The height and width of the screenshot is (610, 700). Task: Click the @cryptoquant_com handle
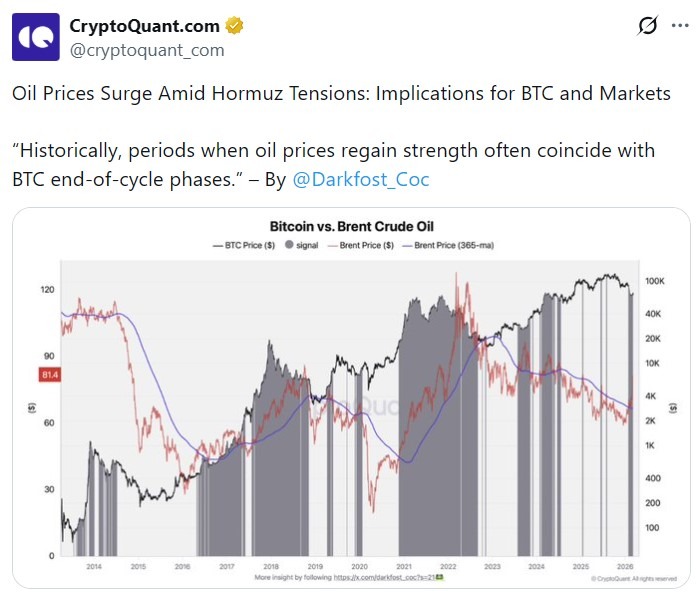point(146,50)
